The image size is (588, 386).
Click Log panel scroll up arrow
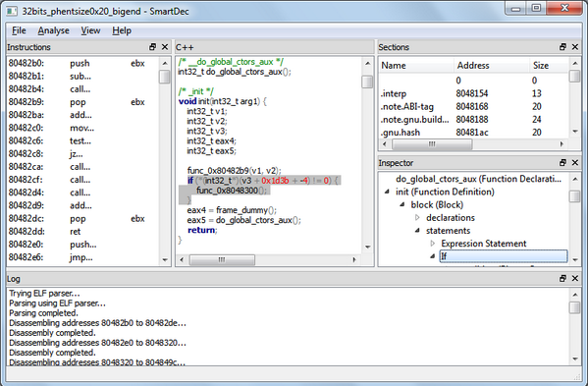pyautogui.click(x=575, y=295)
